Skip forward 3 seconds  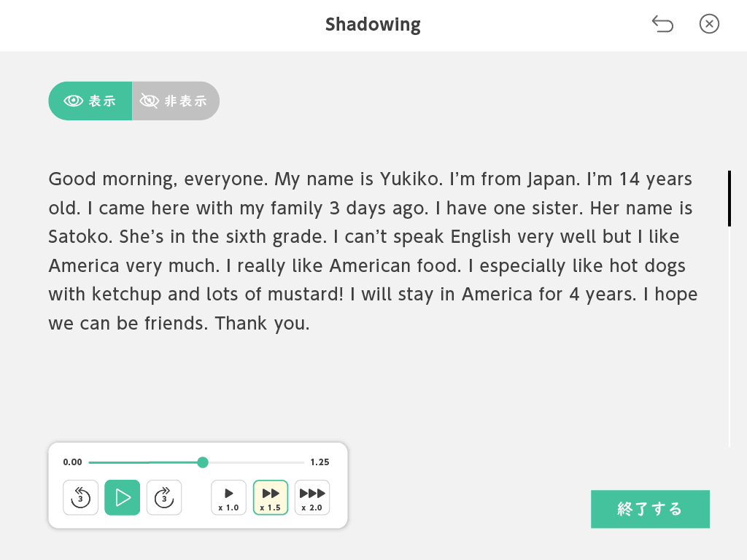(x=164, y=498)
